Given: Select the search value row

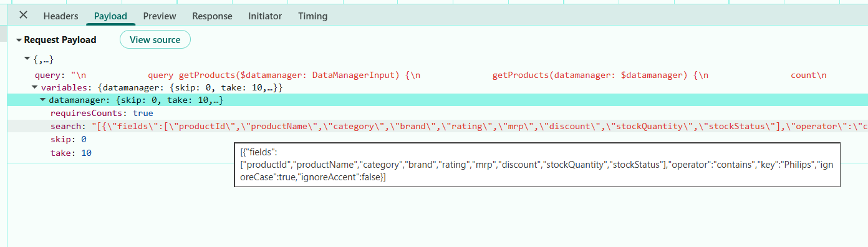Looking at the screenshot, I should pyautogui.click(x=438, y=127).
